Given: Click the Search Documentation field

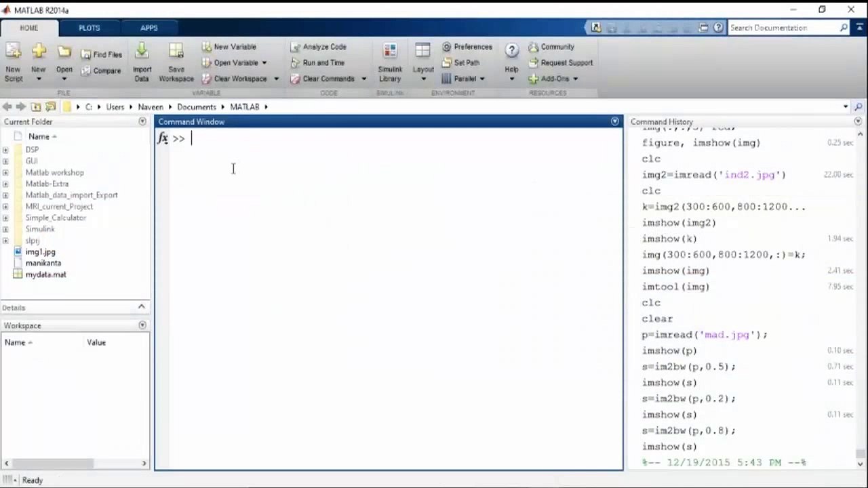Looking at the screenshot, I should tap(783, 28).
